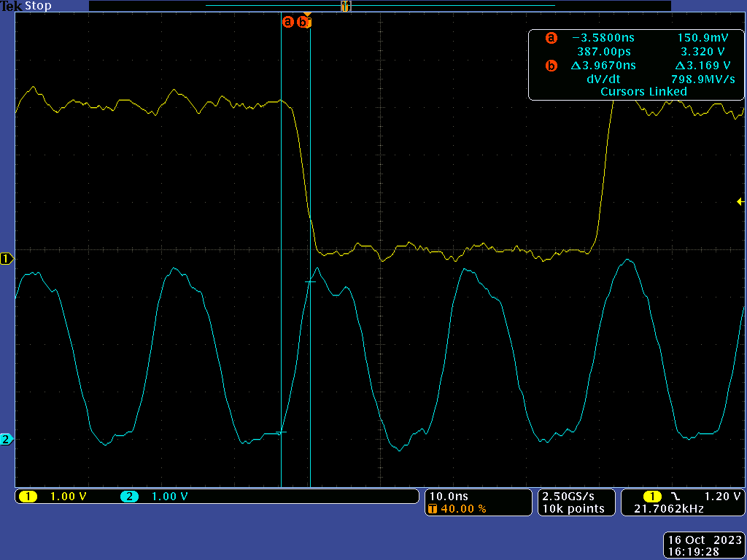Screen dimensions: 747x560
Task: Click the 2.50GS/s sample rate readout
Action: click(x=568, y=496)
